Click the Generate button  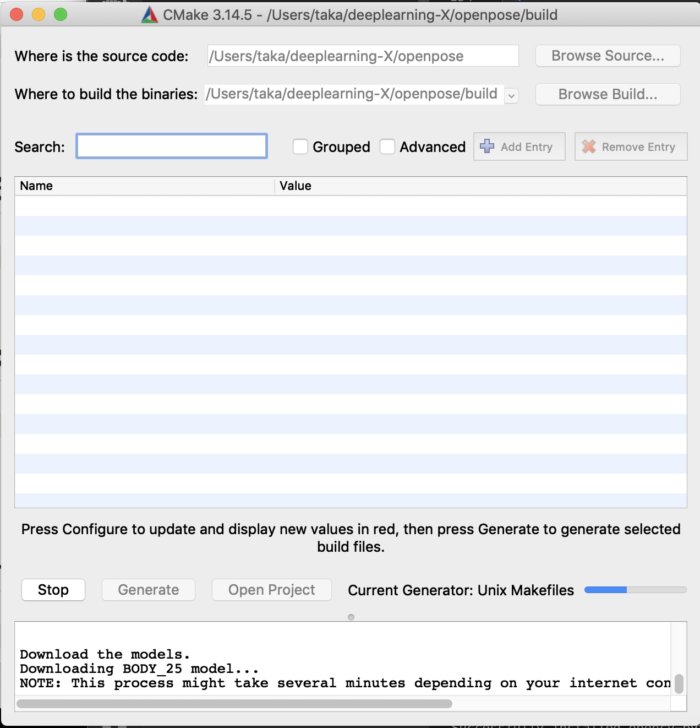pos(149,590)
